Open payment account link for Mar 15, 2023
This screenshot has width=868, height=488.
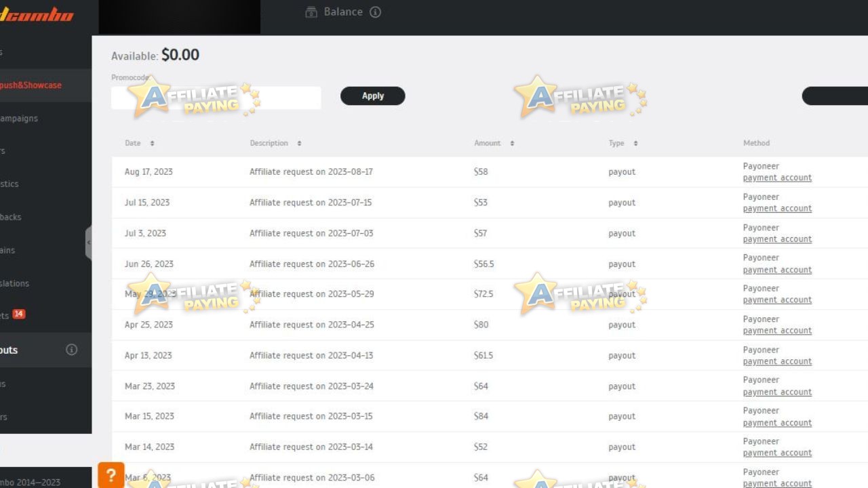pos(777,423)
